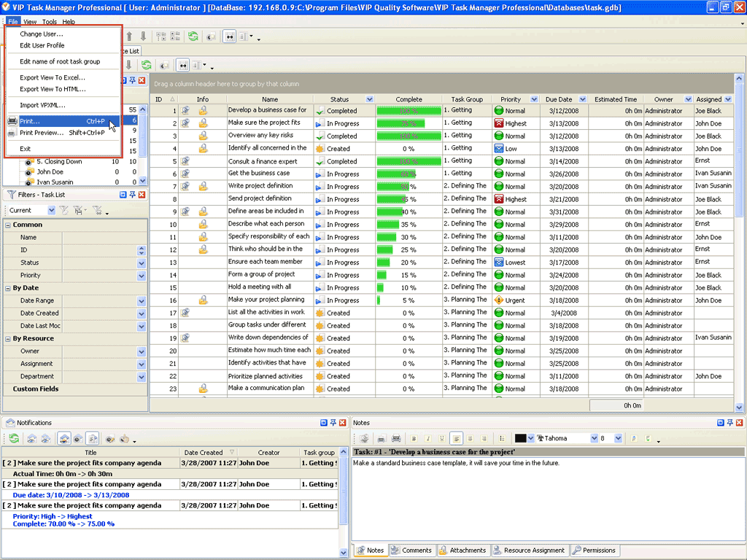Click the Italic button in Notes toolbar

[x=427, y=438]
